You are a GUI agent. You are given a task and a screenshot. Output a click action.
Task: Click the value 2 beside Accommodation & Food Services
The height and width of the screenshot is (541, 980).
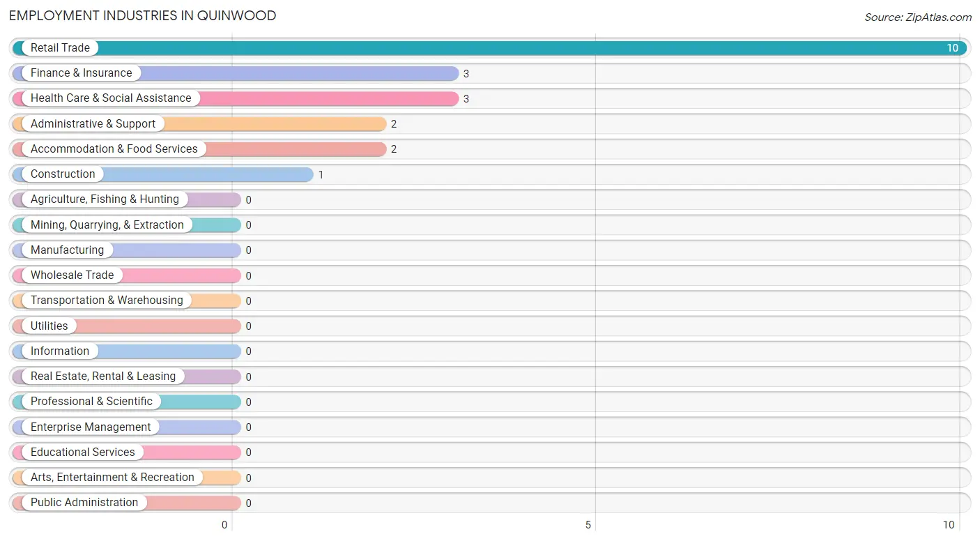(394, 149)
